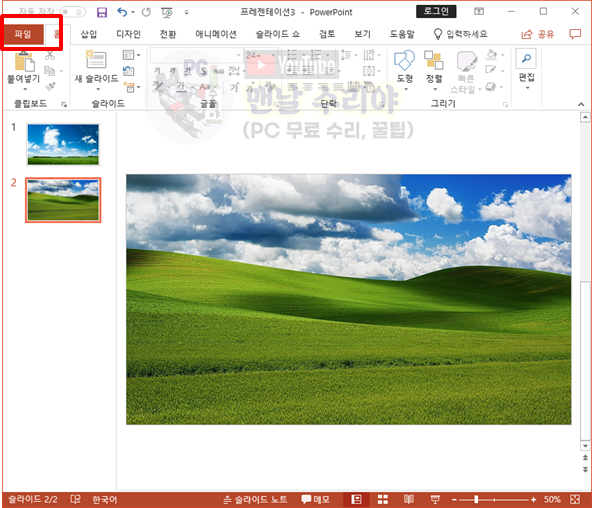
Task: Open ribbon display options icon
Action: pos(479,12)
